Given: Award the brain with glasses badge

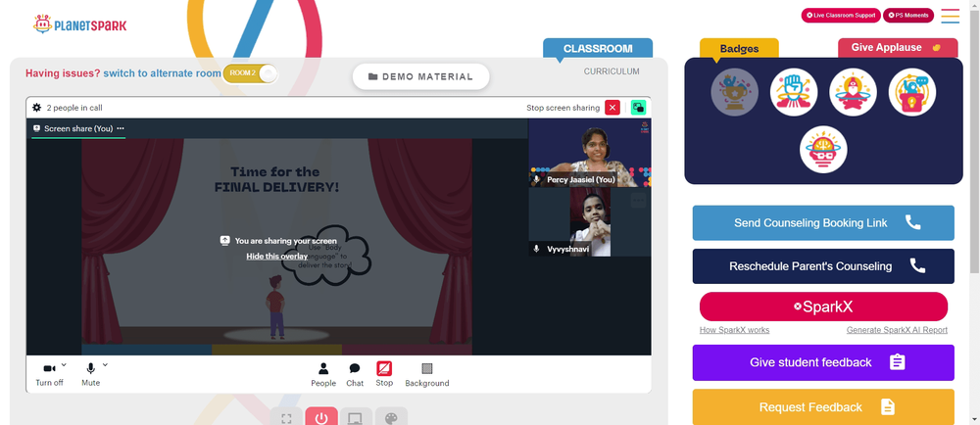Looking at the screenshot, I should tap(823, 150).
